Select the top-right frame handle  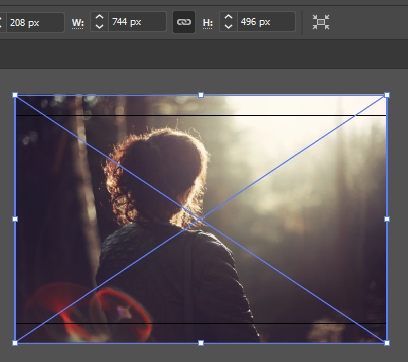click(387, 95)
